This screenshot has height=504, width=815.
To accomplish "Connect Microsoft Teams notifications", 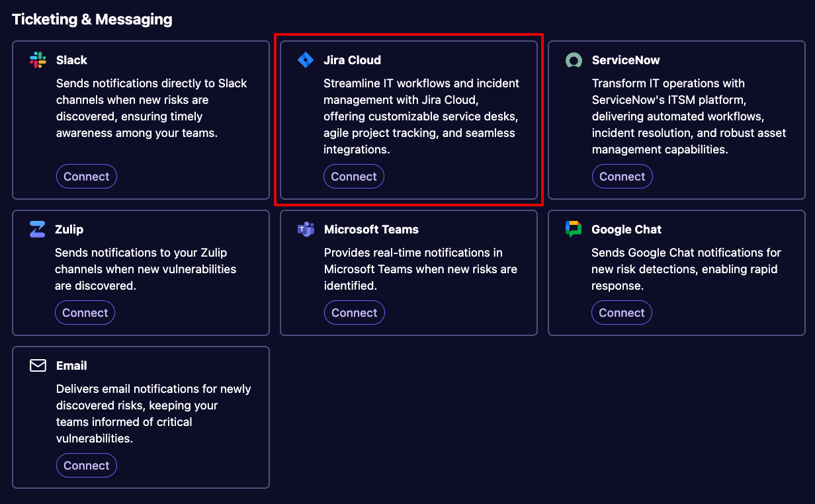I will pos(354,313).
